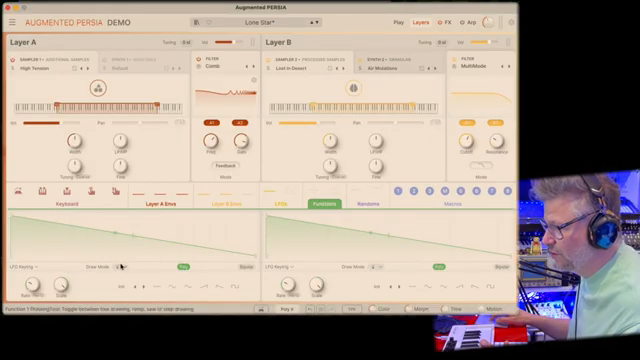The width and height of the screenshot is (640, 360).
Task: Open Function 1 LFO Keytrig dropdown
Action: [24, 267]
